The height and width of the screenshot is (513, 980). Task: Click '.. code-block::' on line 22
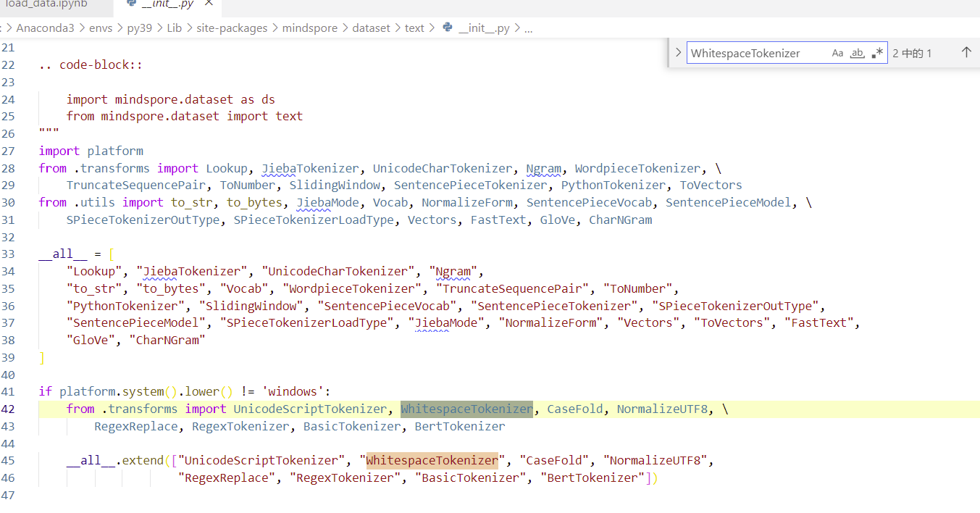pos(91,64)
